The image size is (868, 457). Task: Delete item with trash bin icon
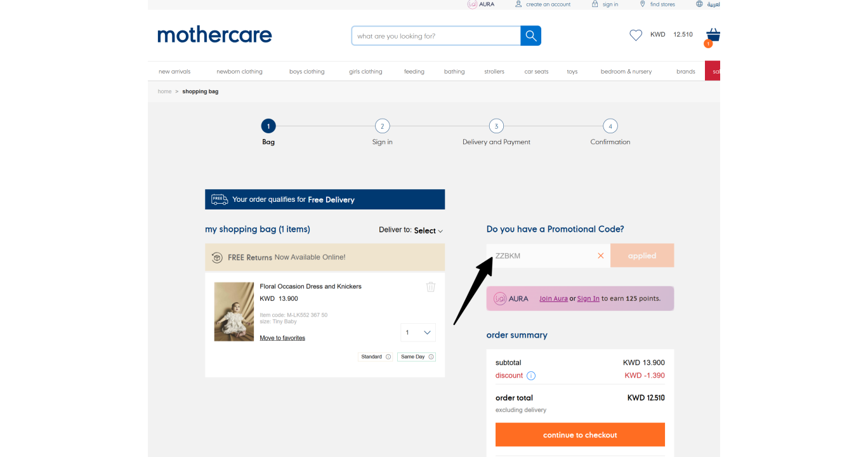click(431, 287)
